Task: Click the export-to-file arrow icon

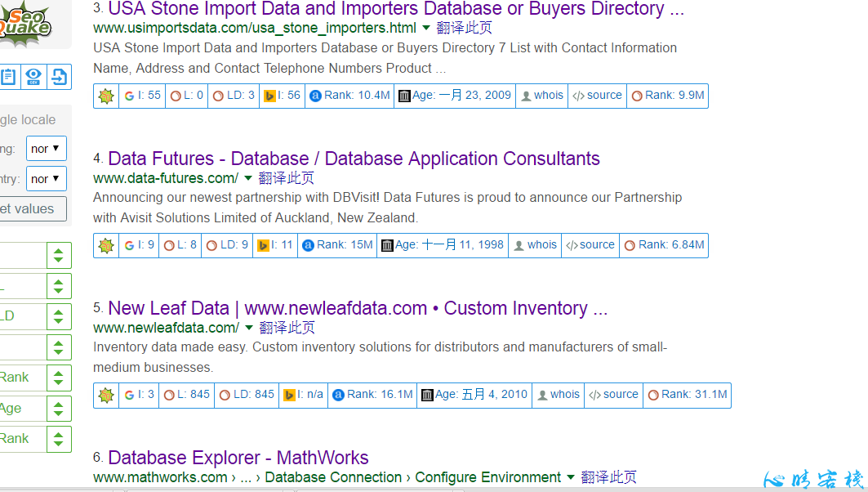Action: tap(59, 77)
